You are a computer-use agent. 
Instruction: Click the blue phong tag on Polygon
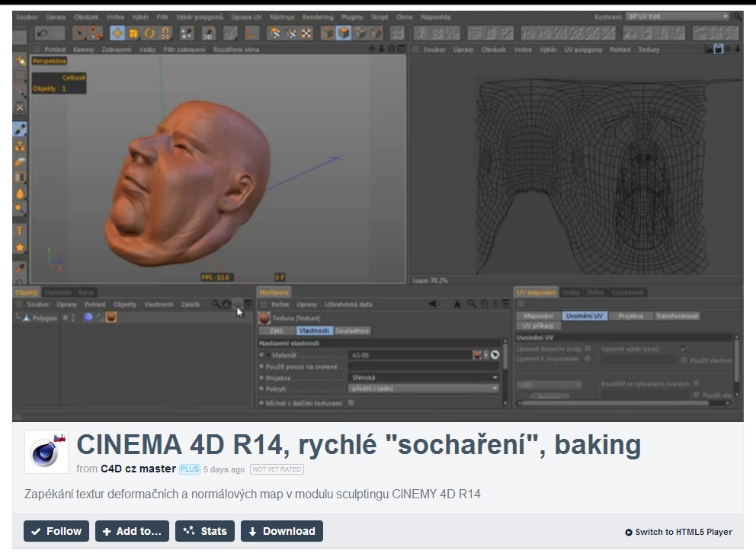[88, 317]
